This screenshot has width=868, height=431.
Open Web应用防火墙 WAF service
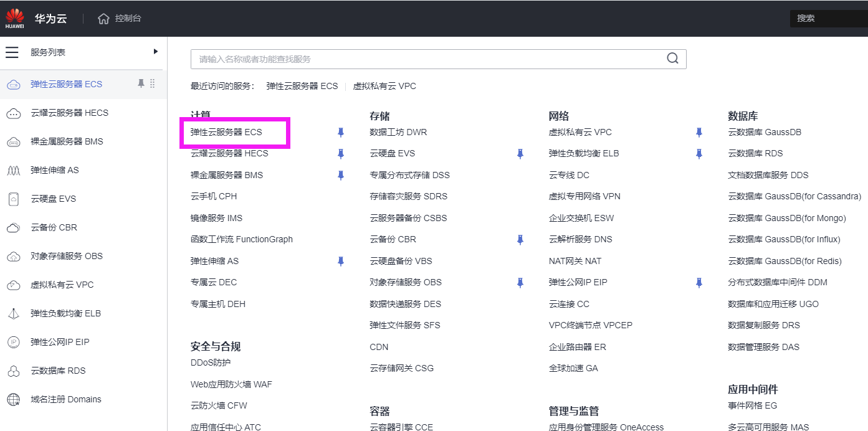pos(231,384)
